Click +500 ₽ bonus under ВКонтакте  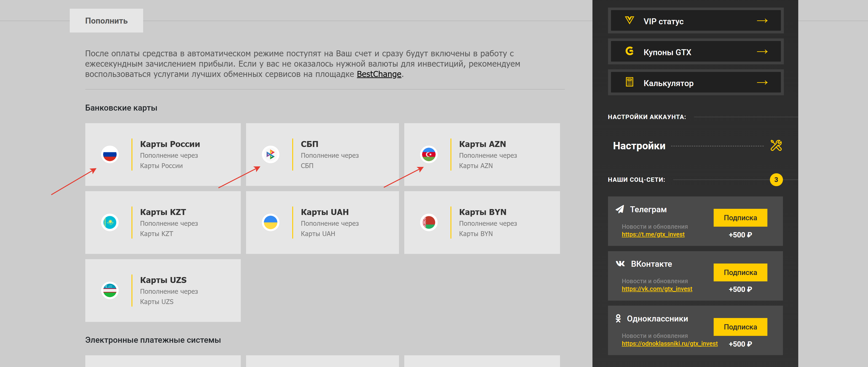point(740,289)
